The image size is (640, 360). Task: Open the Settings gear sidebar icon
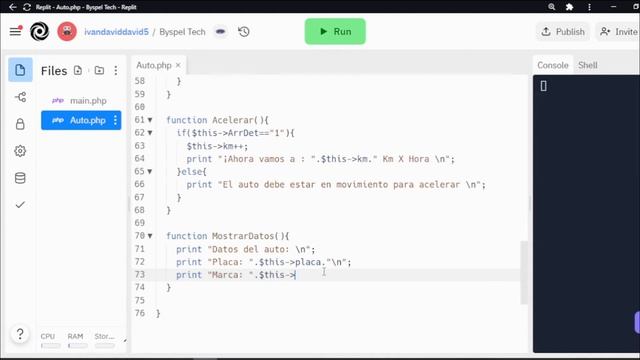tap(20, 151)
